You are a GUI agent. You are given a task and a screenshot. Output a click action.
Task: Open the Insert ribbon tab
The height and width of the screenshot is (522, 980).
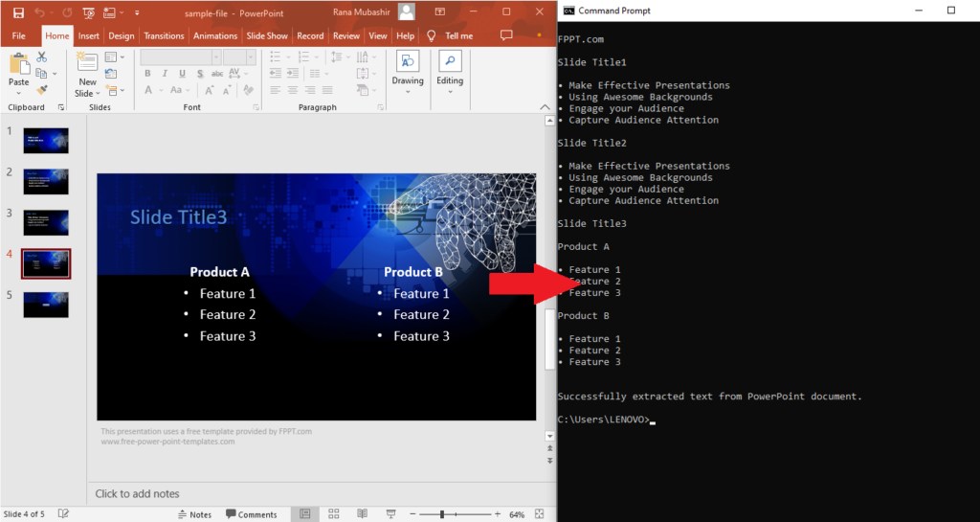point(89,35)
